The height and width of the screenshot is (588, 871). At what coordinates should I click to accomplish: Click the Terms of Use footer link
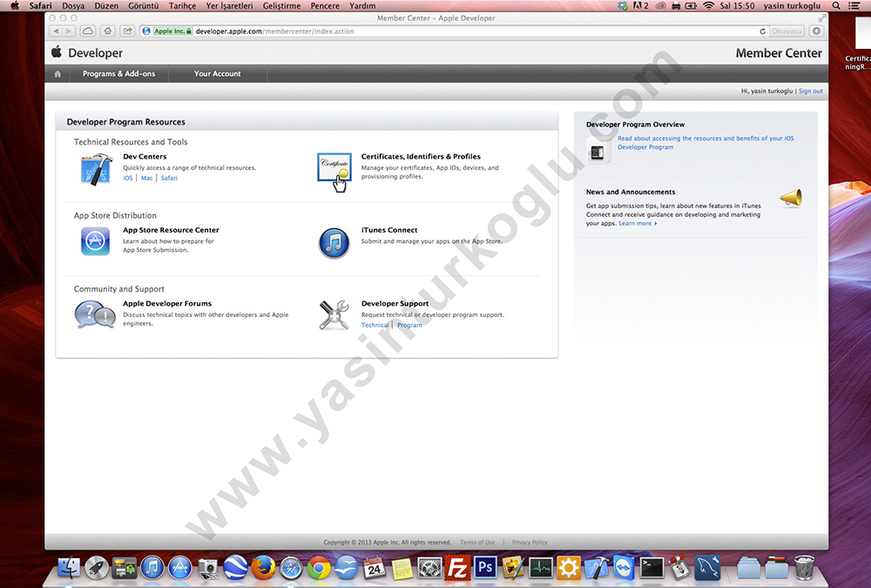click(x=477, y=543)
